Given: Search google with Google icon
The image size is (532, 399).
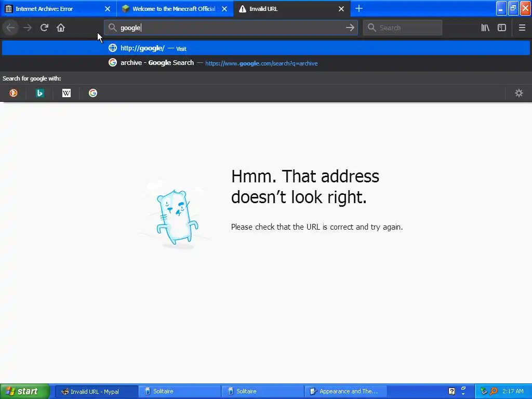Looking at the screenshot, I should (93, 93).
